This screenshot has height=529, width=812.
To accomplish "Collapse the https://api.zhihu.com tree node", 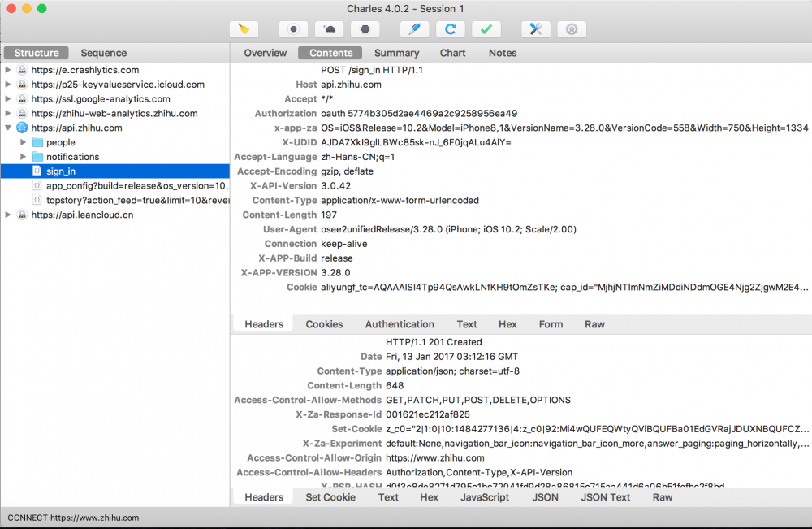I will [x=8, y=128].
